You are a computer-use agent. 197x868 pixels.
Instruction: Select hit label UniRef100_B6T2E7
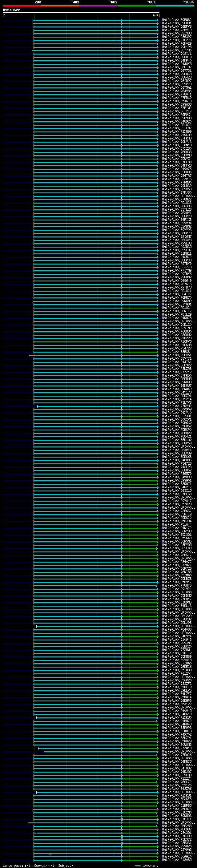click(176, 111)
